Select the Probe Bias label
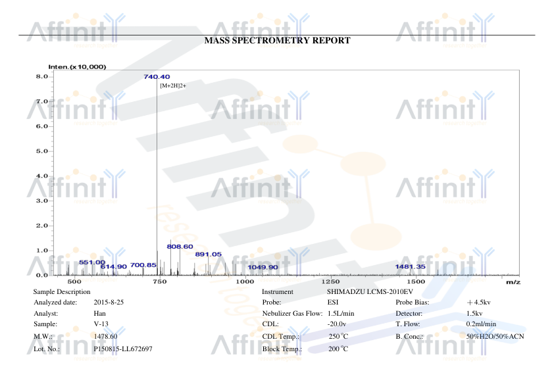The image size is (554, 392). (x=413, y=303)
